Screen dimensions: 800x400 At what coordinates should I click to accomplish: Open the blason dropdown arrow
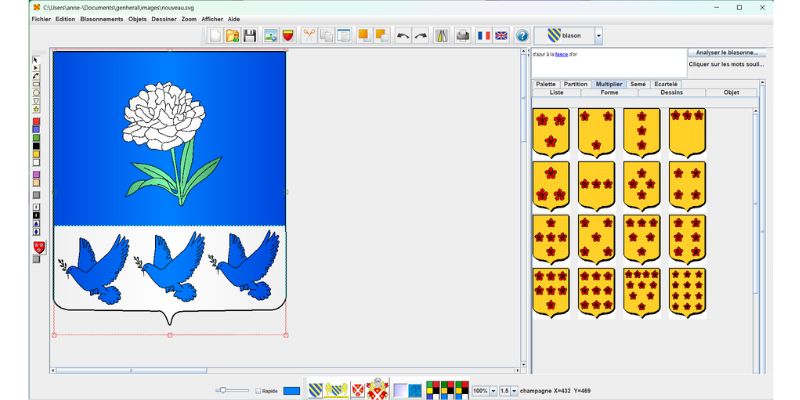599,35
